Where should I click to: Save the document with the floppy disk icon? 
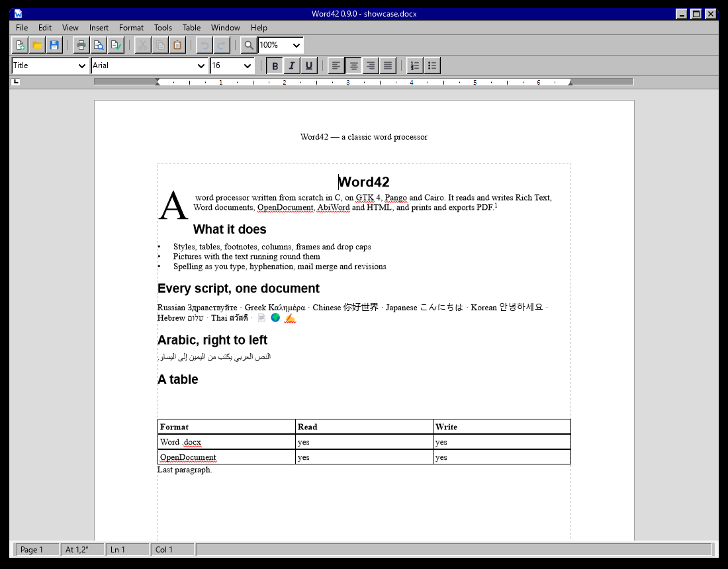[54, 45]
